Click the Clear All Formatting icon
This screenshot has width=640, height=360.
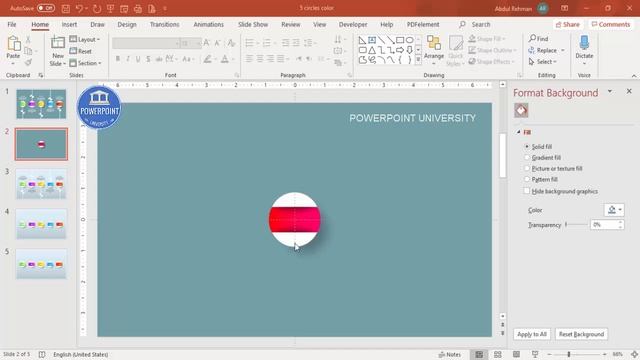[231, 43]
